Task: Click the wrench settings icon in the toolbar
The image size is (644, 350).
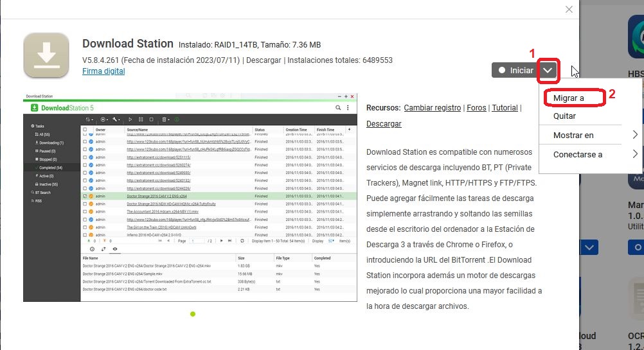Action: (x=116, y=119)
